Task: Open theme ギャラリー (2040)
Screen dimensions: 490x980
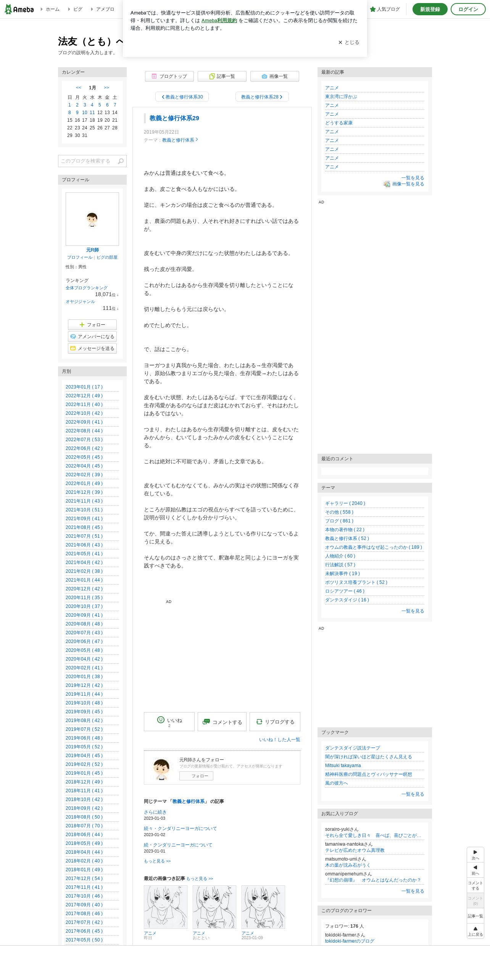Action: pyautogui.click(x=345, y=503)
